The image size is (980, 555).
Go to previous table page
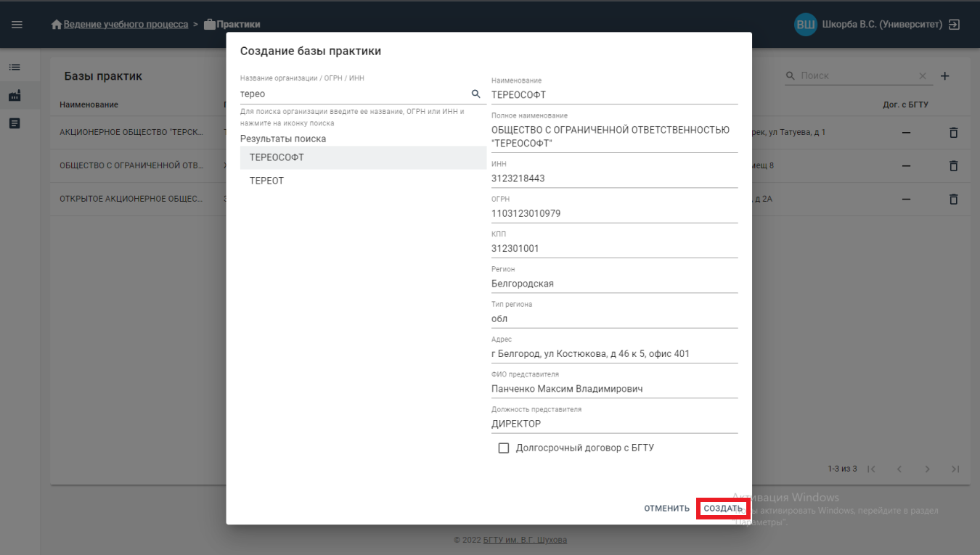tap(899, 469)
